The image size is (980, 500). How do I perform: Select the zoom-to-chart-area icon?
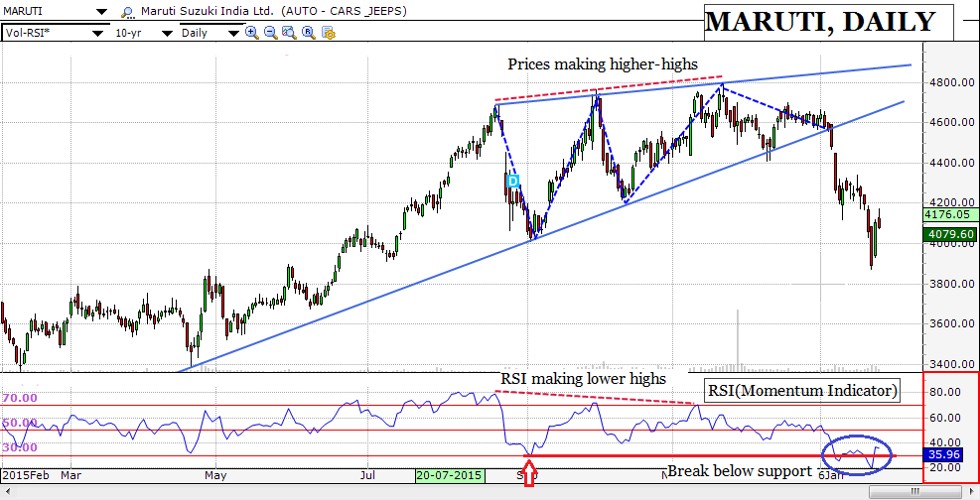(x=289, y=32)
